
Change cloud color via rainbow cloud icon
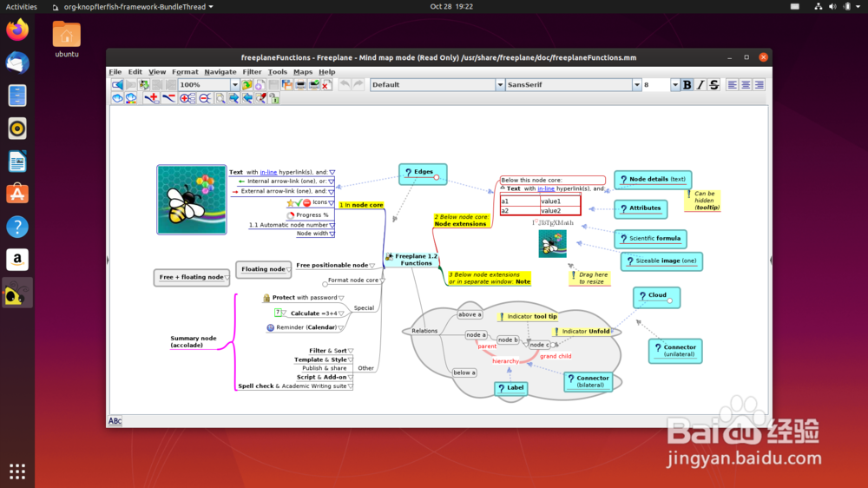(131, 99)
